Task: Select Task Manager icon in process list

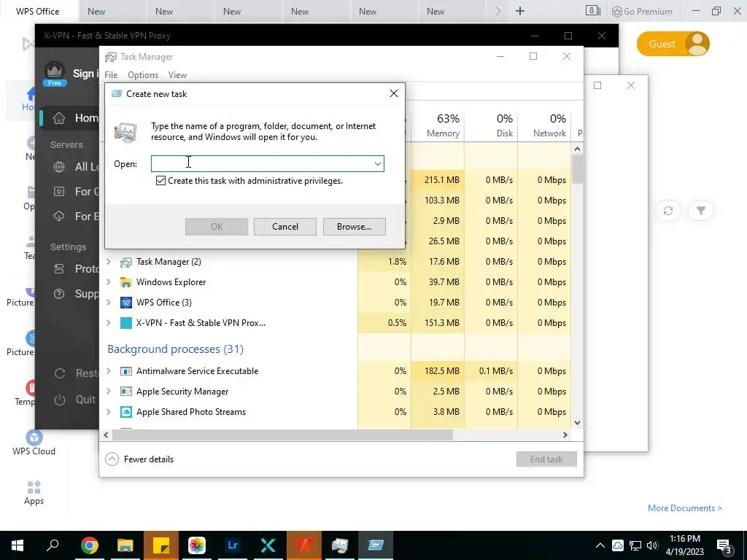Action: (x=125, y=262)
